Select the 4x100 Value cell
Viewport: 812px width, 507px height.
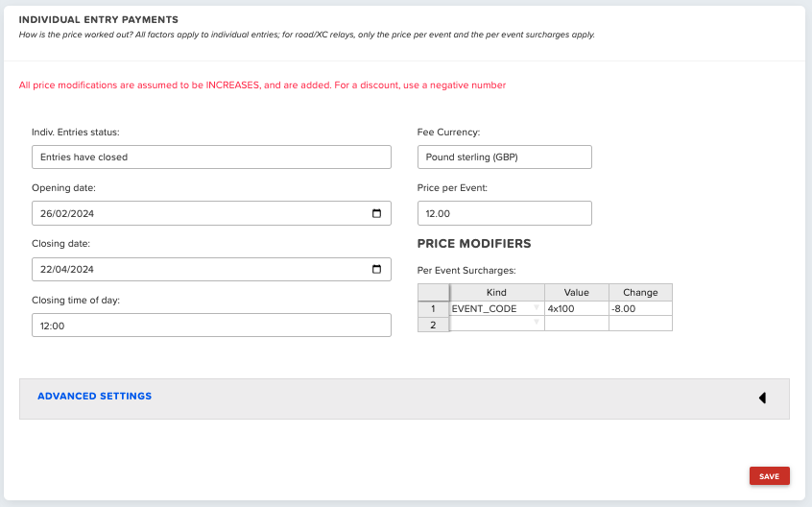click(x=577, y=308)
